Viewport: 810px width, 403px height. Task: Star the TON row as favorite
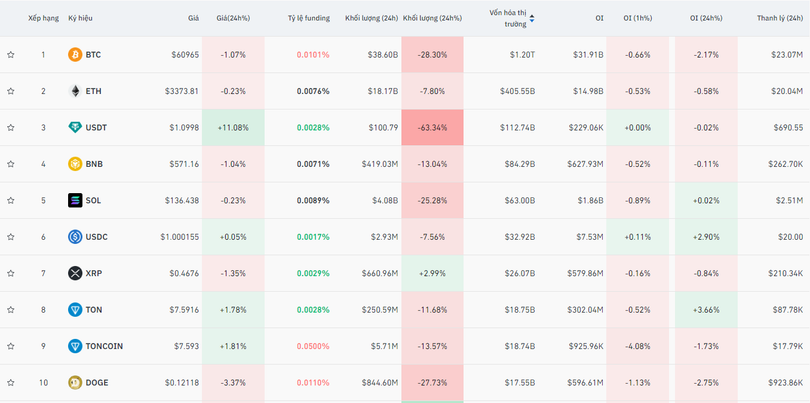(x=11, y=310)
